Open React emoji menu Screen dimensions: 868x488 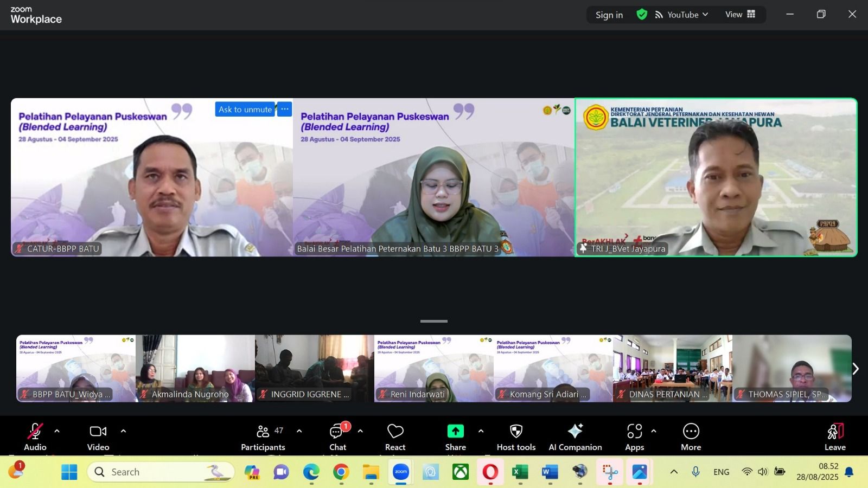(395, 437)
